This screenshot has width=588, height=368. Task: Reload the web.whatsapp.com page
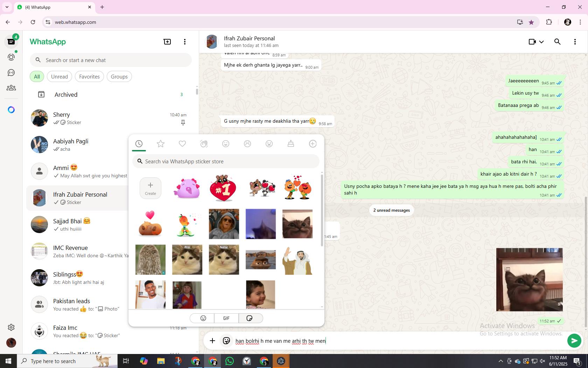pos(33,22)
